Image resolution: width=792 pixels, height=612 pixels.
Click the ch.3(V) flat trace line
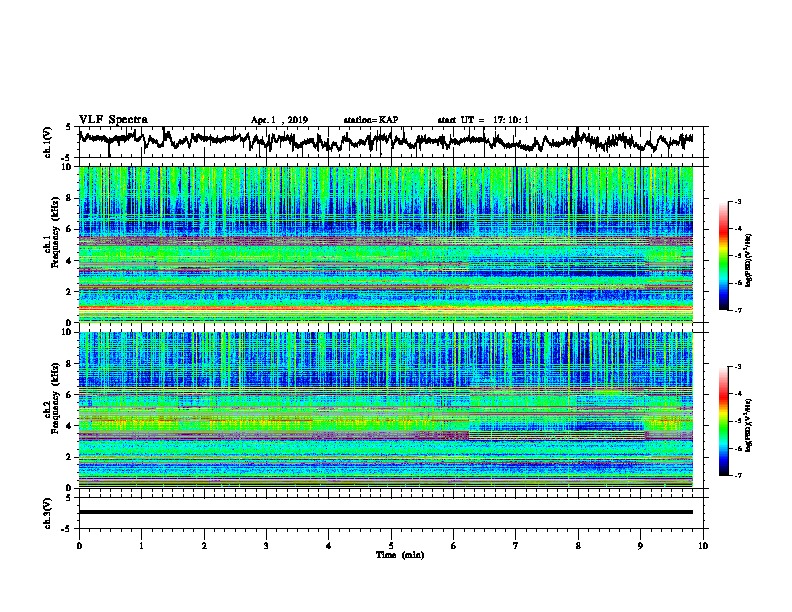pos(386,512)
